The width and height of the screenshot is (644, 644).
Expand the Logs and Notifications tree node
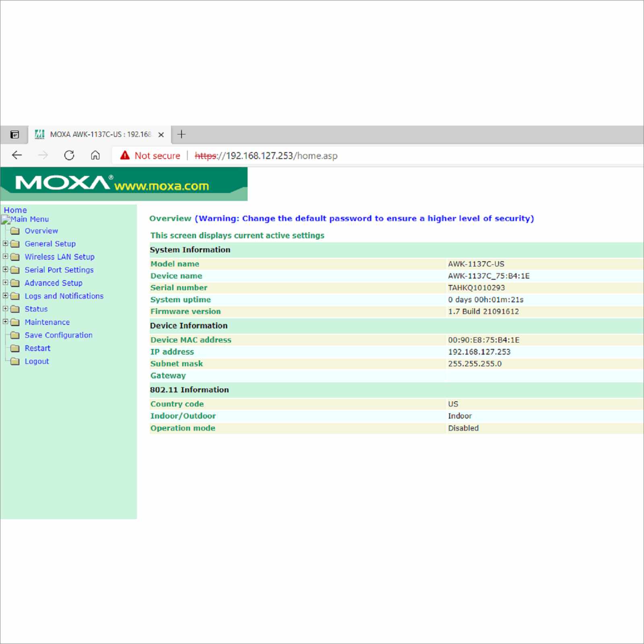click(5, 295)
